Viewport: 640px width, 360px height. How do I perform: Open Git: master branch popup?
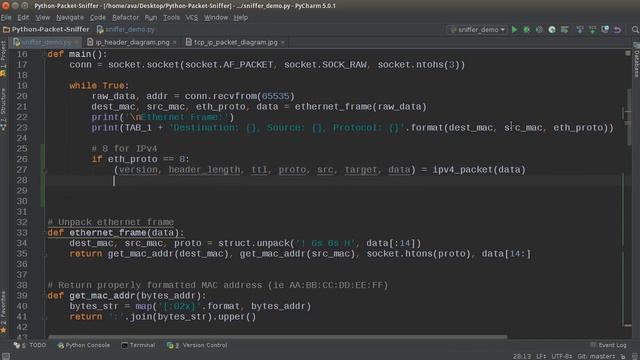(596, 356)
